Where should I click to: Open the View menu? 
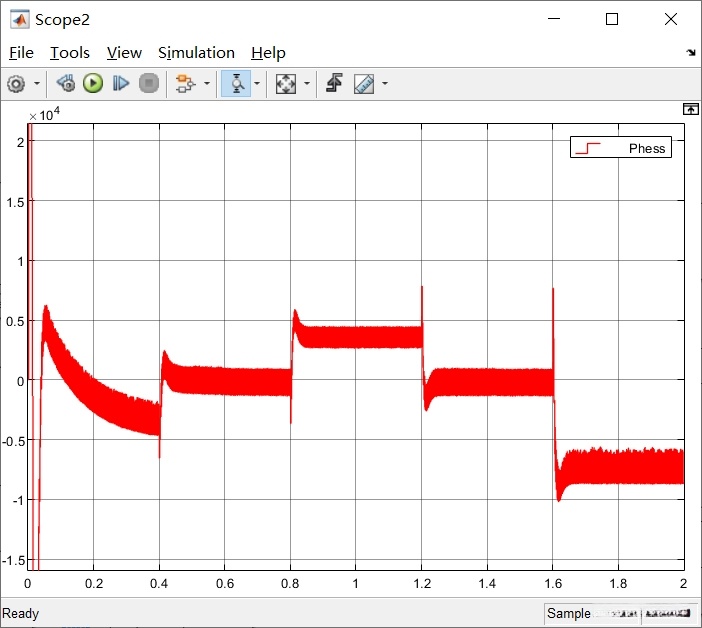pos(124,53)
